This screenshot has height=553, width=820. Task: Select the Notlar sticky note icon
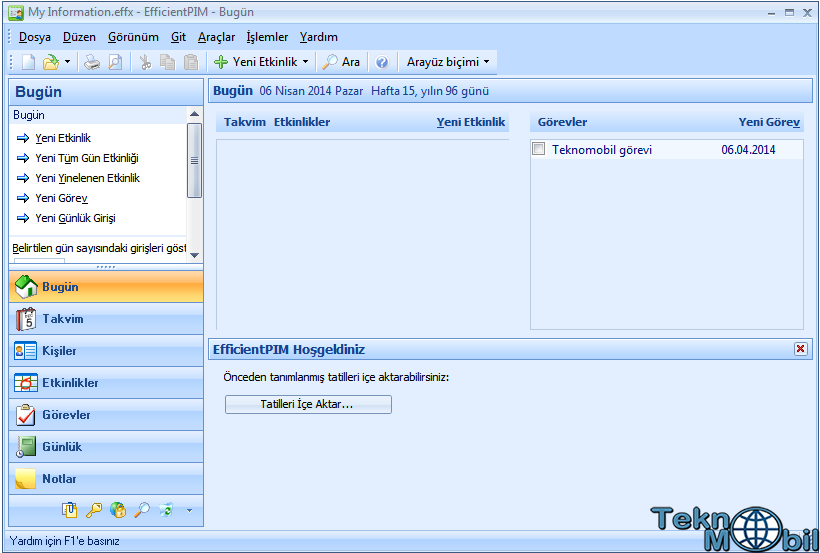point(26,478)
